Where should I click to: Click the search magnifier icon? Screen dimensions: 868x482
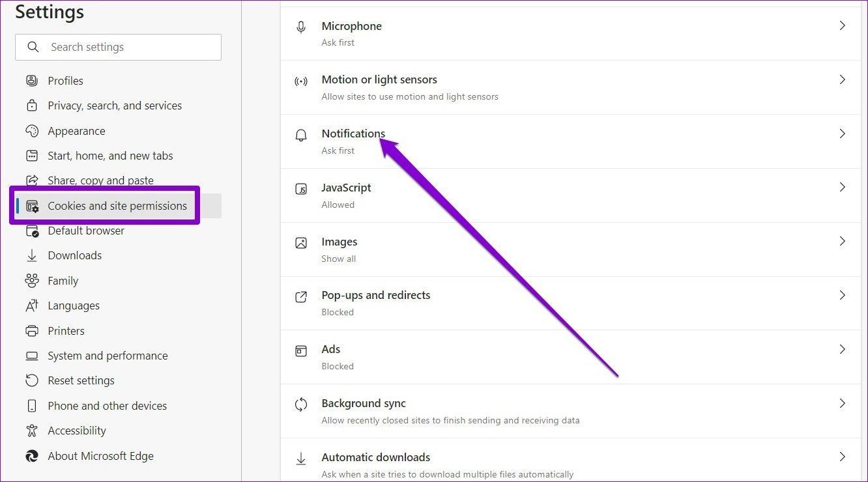[x=33, y=47]
